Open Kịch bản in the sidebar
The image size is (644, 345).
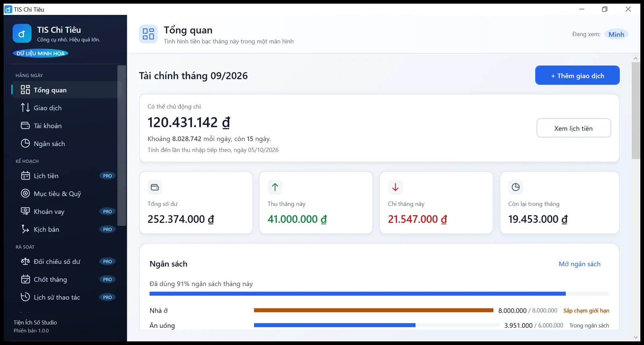tap(66, 229)
